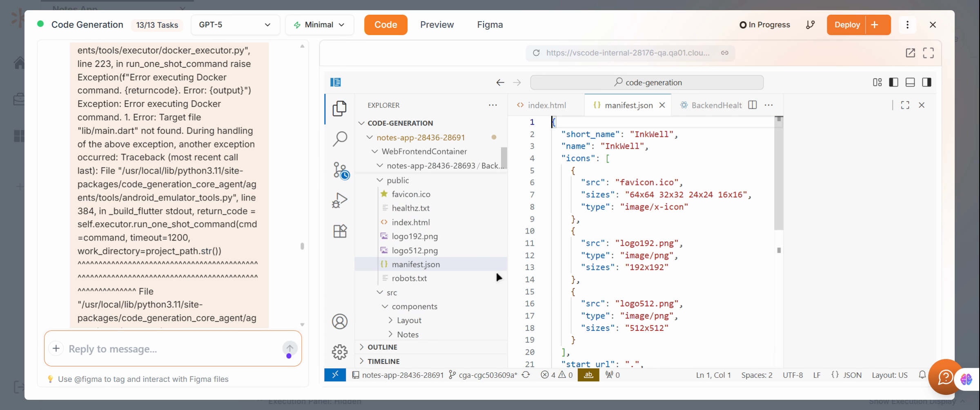Select the manifest.json editor tab

tap(628, 105)
